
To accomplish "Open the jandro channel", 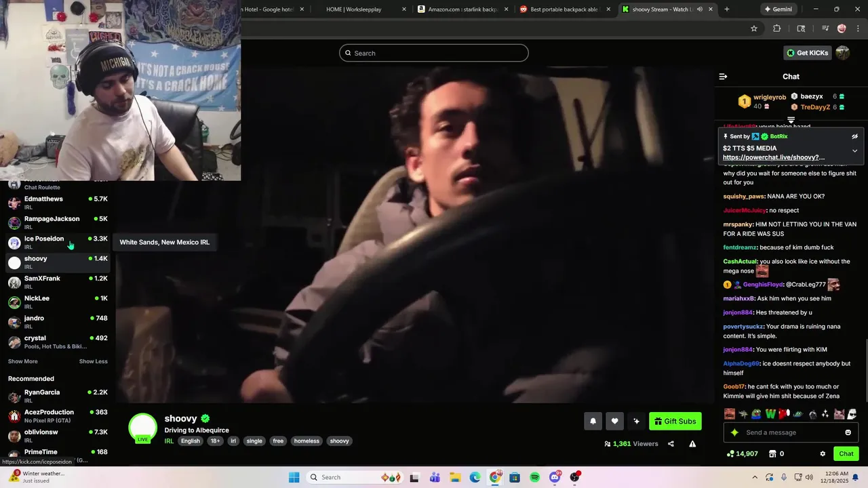I will (x=58, y=321).
